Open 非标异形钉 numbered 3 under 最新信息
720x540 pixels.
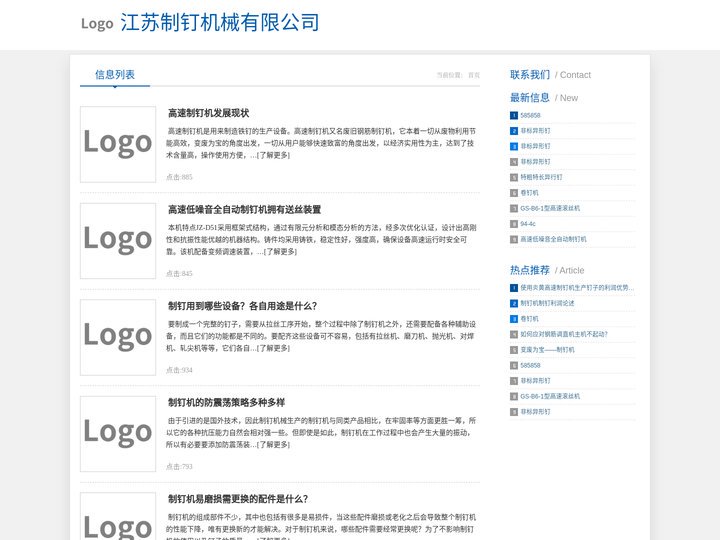tap(535, 146)
